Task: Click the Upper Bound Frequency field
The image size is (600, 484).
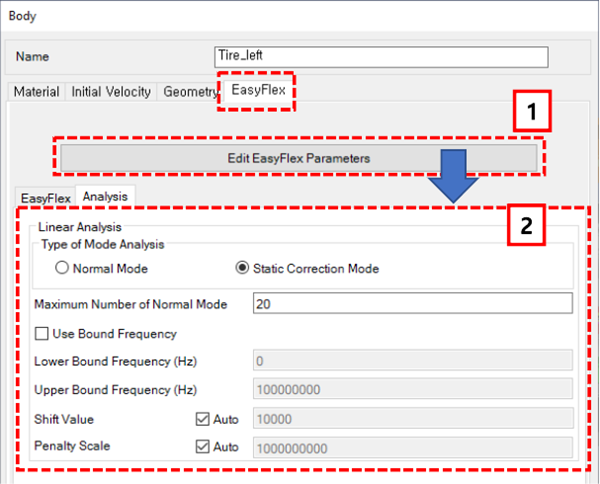Action: (x=413, y=389)
